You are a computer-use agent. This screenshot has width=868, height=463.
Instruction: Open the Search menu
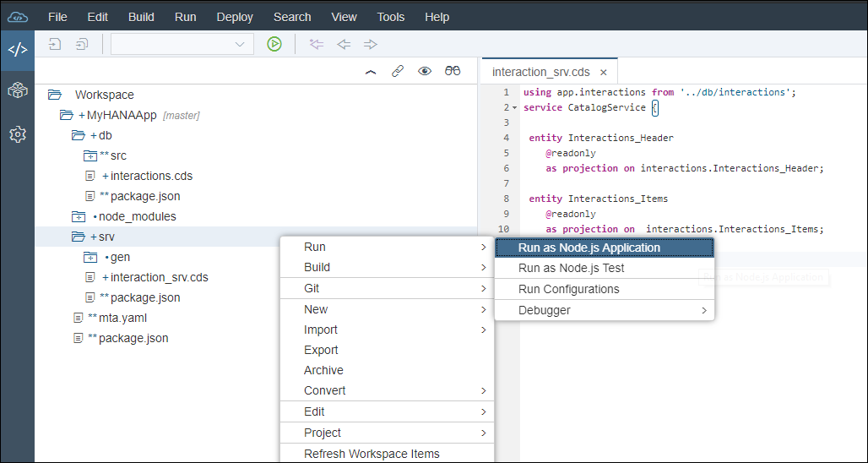(x=292, y=17)
